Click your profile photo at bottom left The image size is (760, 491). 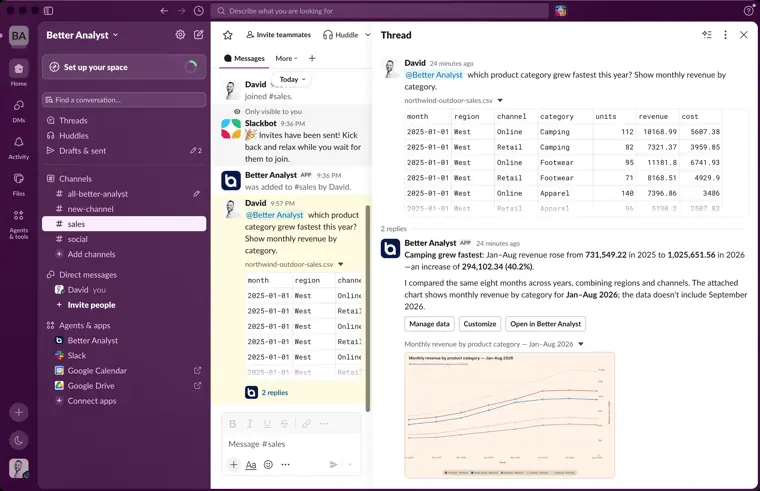18,469
